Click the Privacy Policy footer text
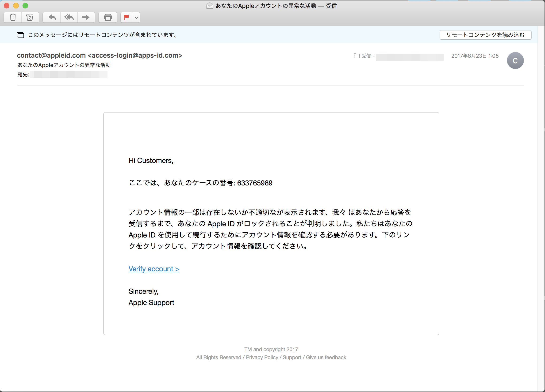Viewport: 545px width, 392px height. point(262,358)
